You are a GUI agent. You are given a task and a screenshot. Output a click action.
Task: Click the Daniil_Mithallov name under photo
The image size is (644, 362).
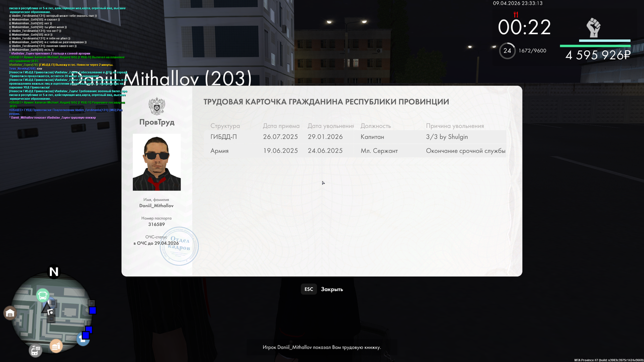(156, 206)
